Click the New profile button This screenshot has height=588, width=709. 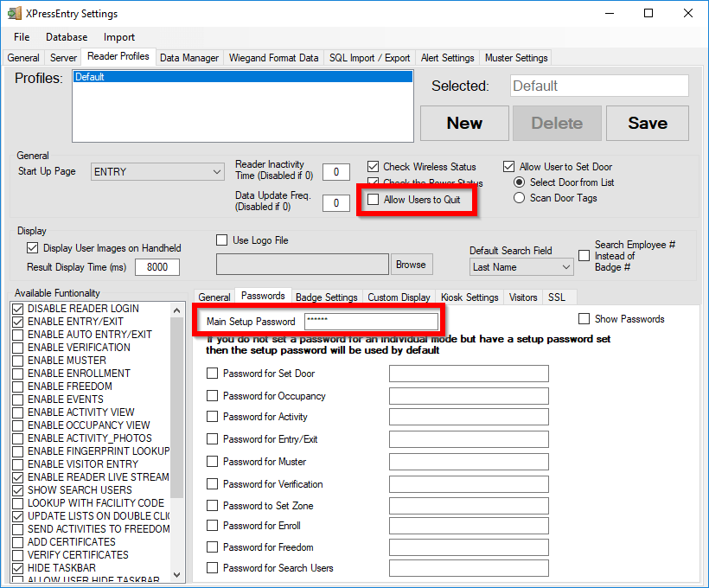click(464, 123)
